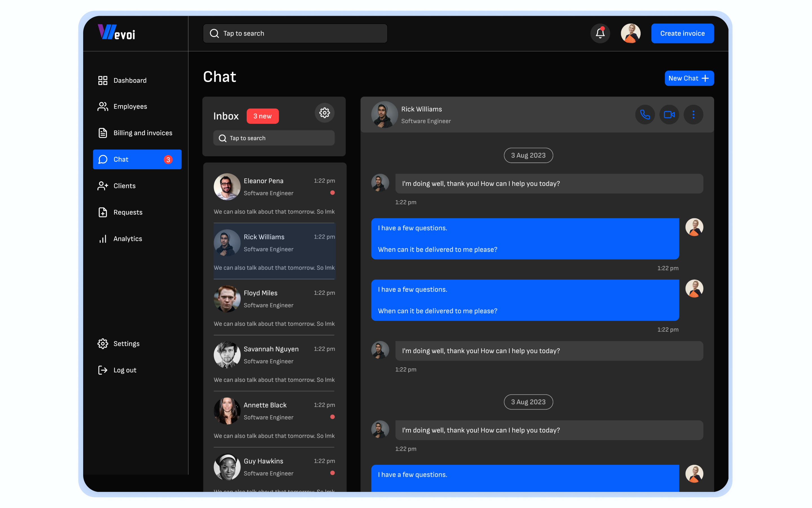The image size is (812, 508).
Task: Click Eleanor Pena's avatar
Action: pos(227,187)
